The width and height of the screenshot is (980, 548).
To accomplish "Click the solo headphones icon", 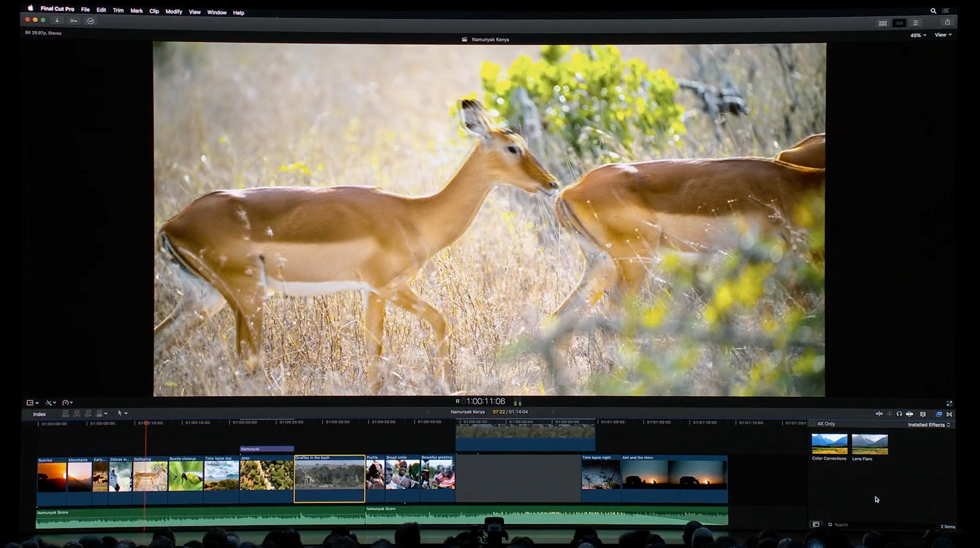I will click(899, 414).
